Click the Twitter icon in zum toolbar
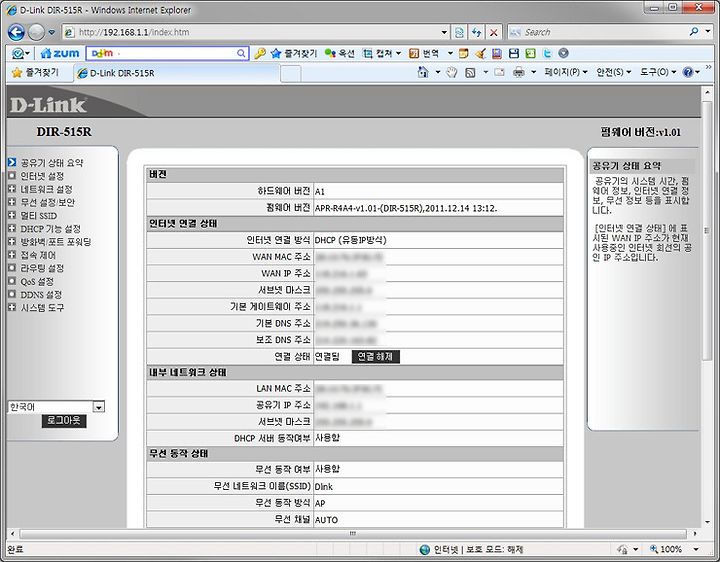 [x=547, y=53]
